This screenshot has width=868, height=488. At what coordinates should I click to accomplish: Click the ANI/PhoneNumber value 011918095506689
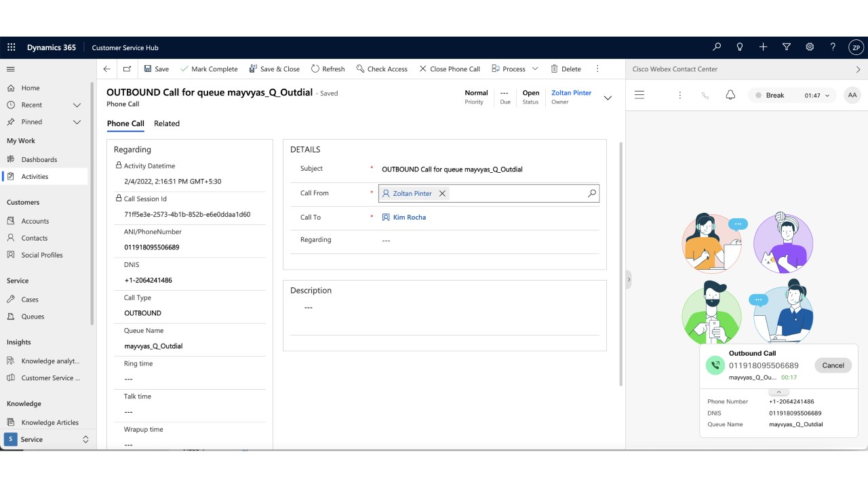pos(152,247)
